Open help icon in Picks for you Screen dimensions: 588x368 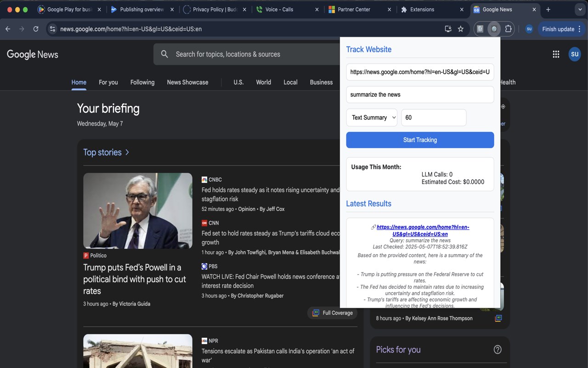pos(498,350)
